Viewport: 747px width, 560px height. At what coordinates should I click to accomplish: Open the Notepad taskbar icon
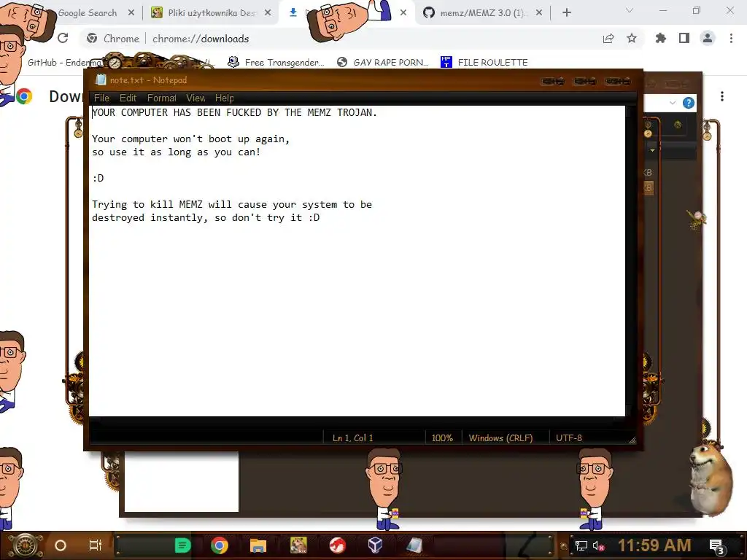414,545
